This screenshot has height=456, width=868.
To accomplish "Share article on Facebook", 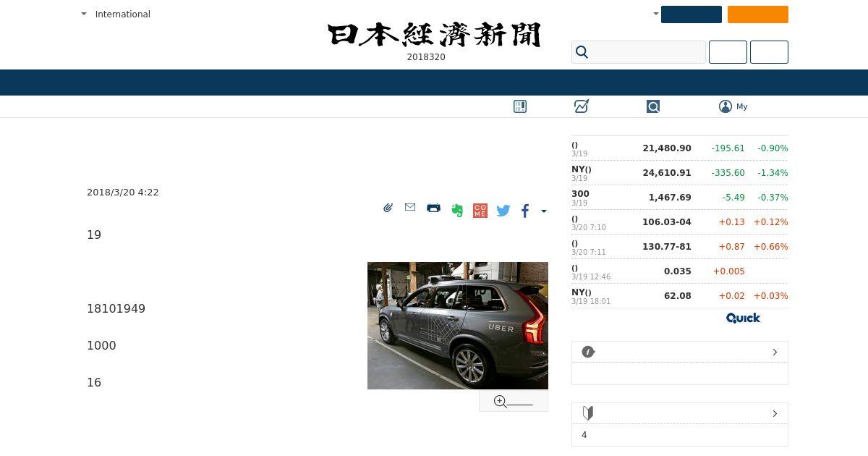I will click(x=525, y=211).
